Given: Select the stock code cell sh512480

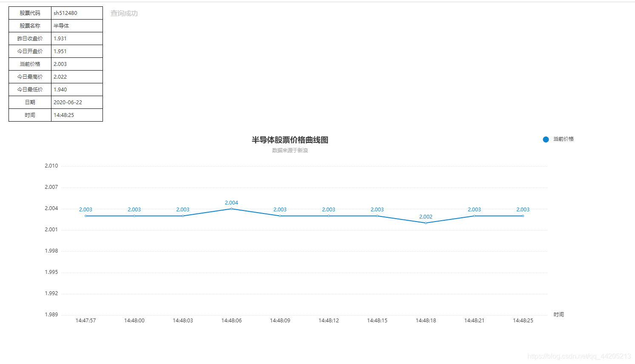Looking at the screenshot, I should [x=77, y=13].
